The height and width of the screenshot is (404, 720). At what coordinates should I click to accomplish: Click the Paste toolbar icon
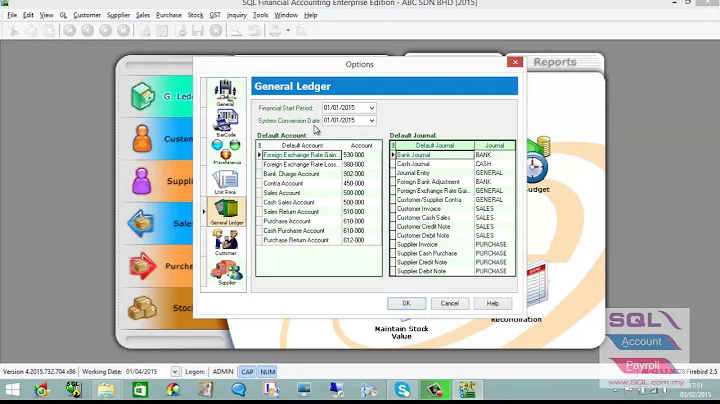pos(49,31)
